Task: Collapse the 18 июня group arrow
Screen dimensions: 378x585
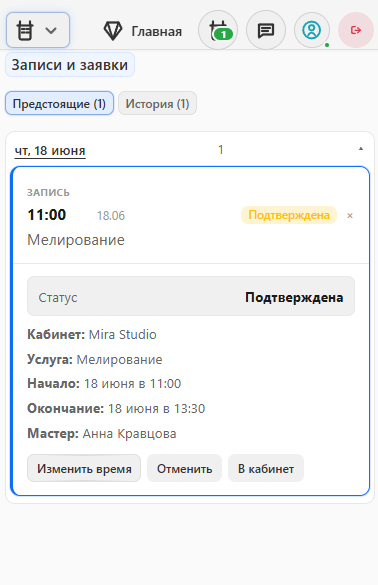Action: (x=361, y=149)
